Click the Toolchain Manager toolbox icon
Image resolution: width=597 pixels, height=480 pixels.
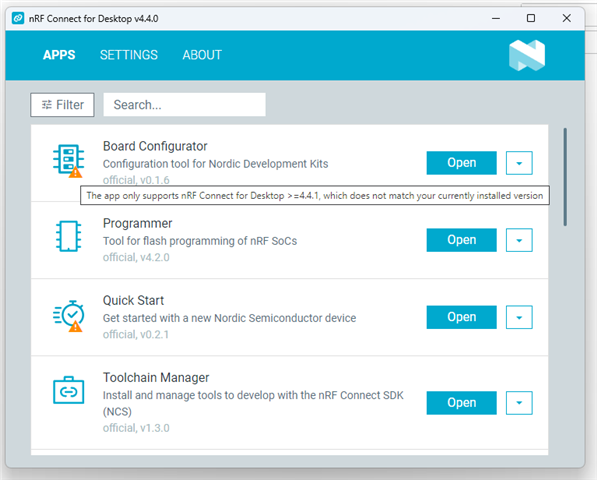point(69,390)
